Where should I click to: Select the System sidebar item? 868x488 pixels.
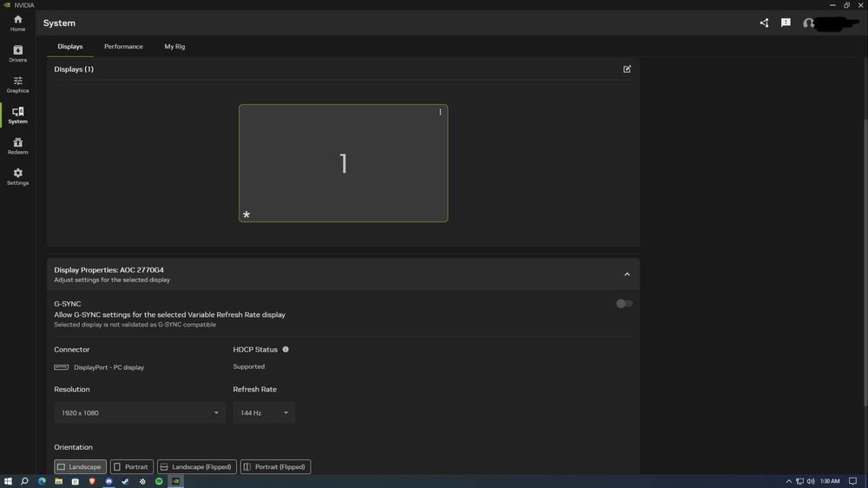(17, 115)
